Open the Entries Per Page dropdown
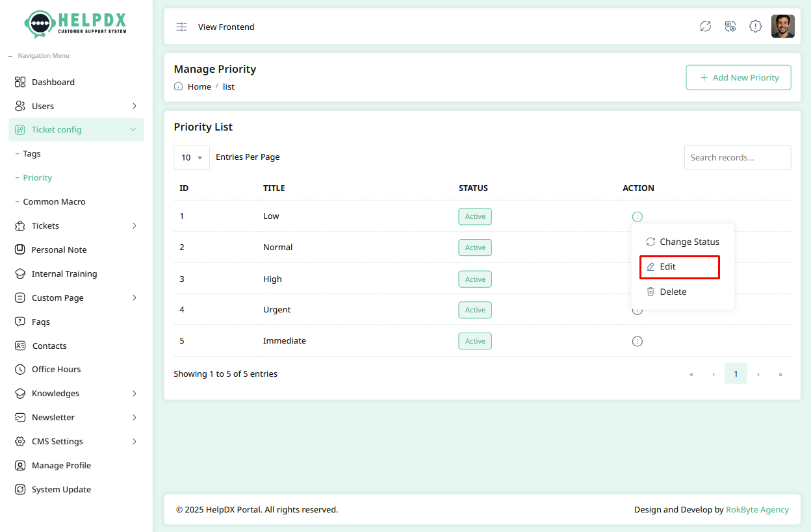The height and width of the screenshot is (532, 811). click(x=191, y=157)
